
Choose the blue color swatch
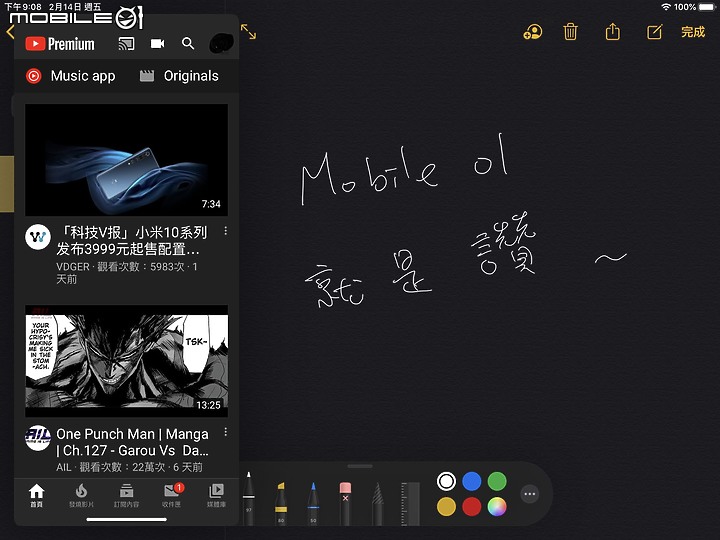click(472, 481)
